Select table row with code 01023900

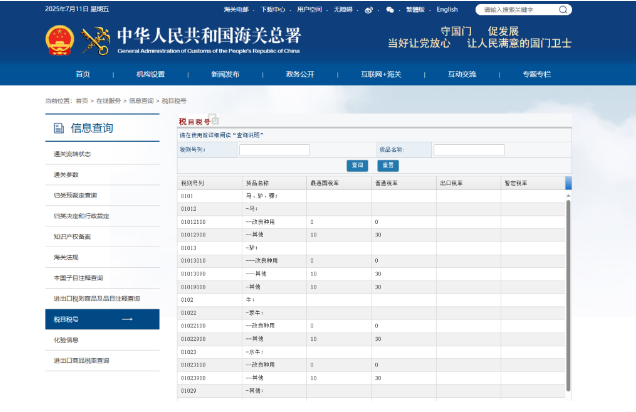371,378
